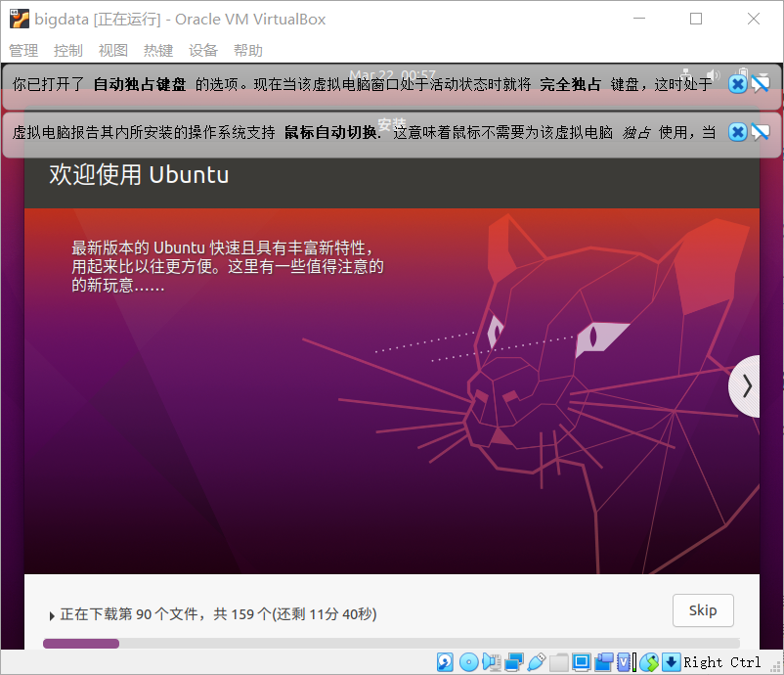Open the 设备 menu
This screenshot has height=675, width=784.
[203, 51]
